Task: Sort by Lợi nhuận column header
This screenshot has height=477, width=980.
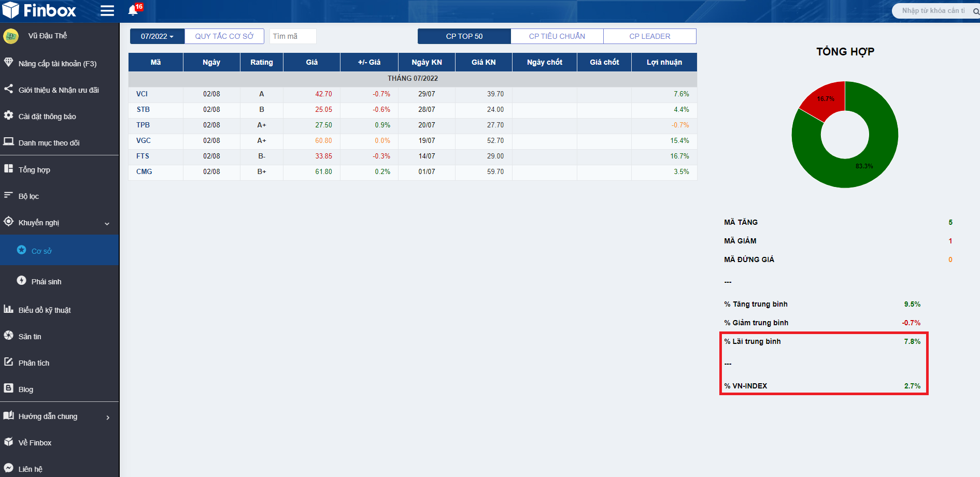Action: pyautogui.click(x=664, y=62)
